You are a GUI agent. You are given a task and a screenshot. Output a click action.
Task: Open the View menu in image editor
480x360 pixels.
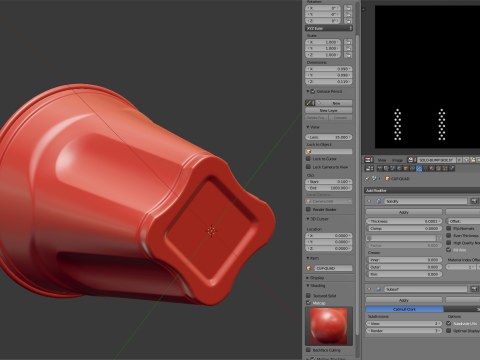click(x=382, y=160)
